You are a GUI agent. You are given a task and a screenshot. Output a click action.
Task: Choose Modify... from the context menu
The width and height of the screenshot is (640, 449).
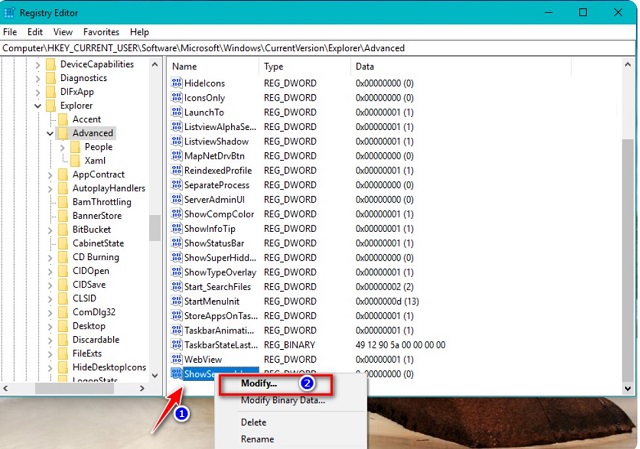pos(258,384)
